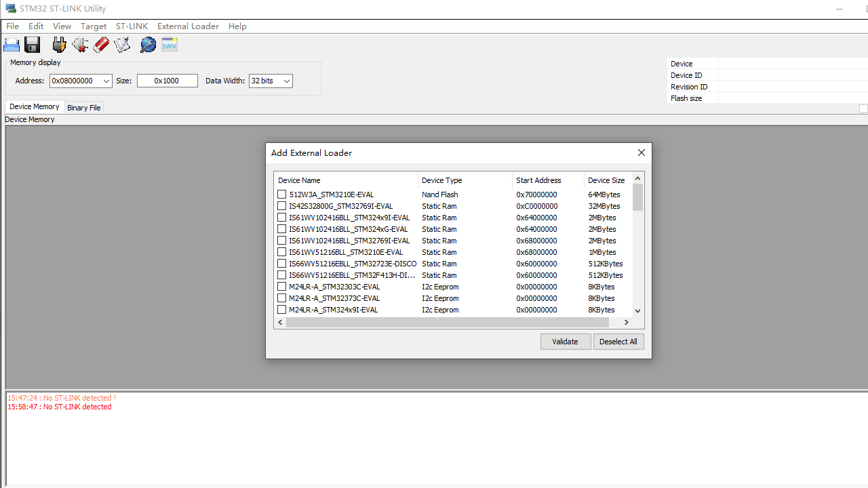Open the Data Width dropdown
Image resolution: width=868 pixels, height=488 pixels.
click(285, 81)
